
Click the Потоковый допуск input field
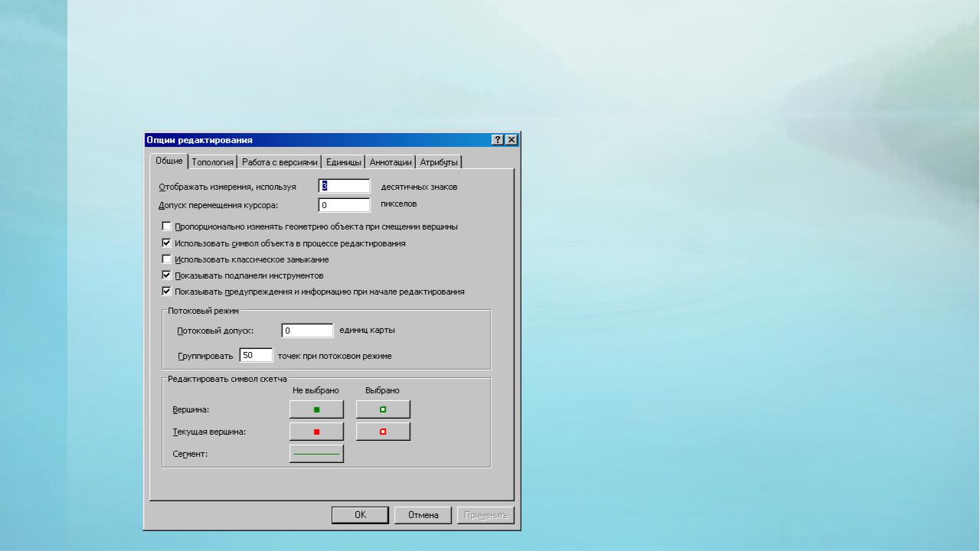click(308, 331)
